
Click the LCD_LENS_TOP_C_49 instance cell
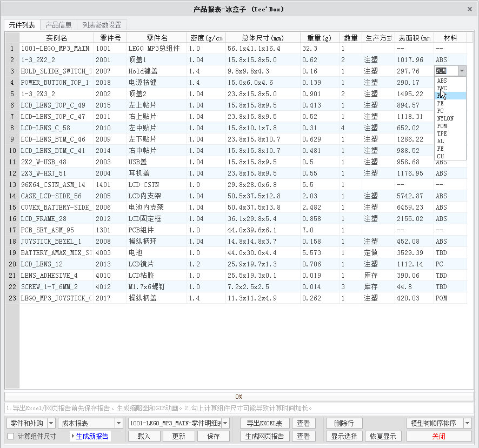(x=57, y=105)
